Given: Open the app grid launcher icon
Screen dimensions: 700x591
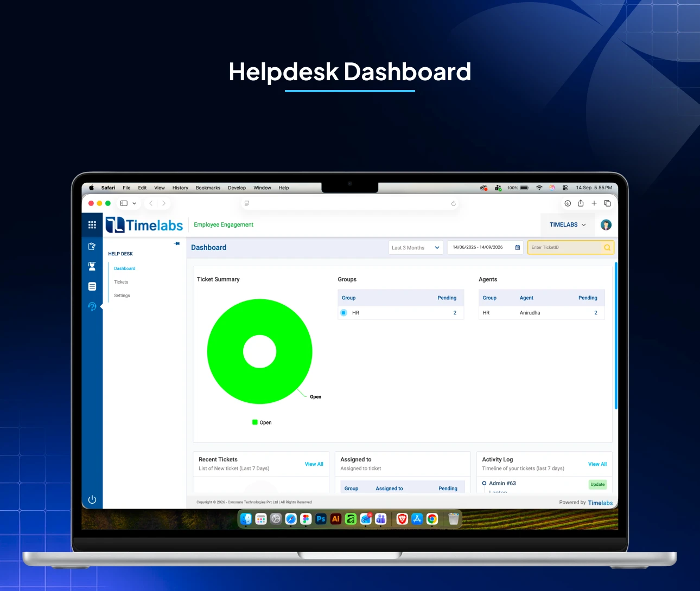Looking at the screenshot, I should point(92,224).
